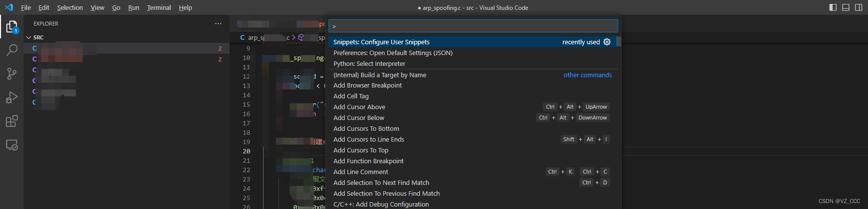Image resolution: width=868 pixels, height=209 pixels.
Task: Expand the breadcrumb chevron after file name
Action: [x=294, y=37]
